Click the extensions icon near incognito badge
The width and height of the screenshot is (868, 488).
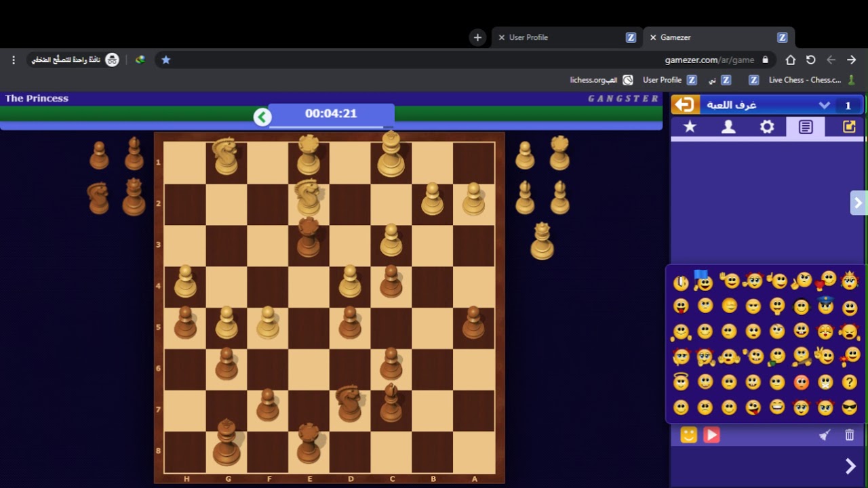140,60
